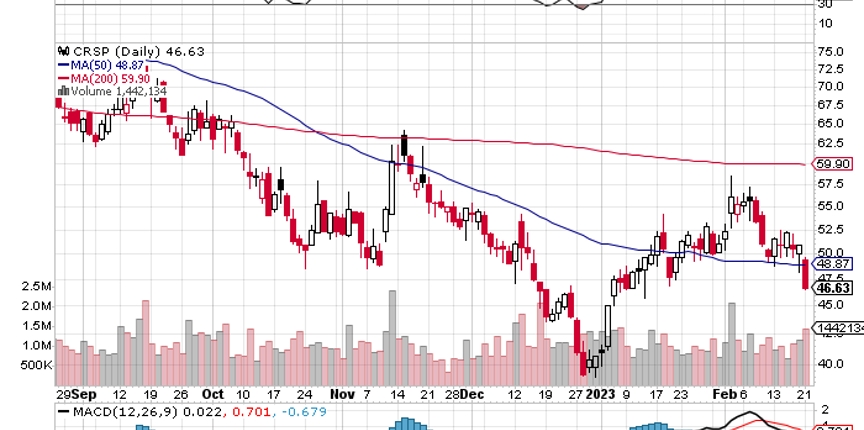
Task: Click the '75.0' price axis label
Action: [x=830, y=51]
